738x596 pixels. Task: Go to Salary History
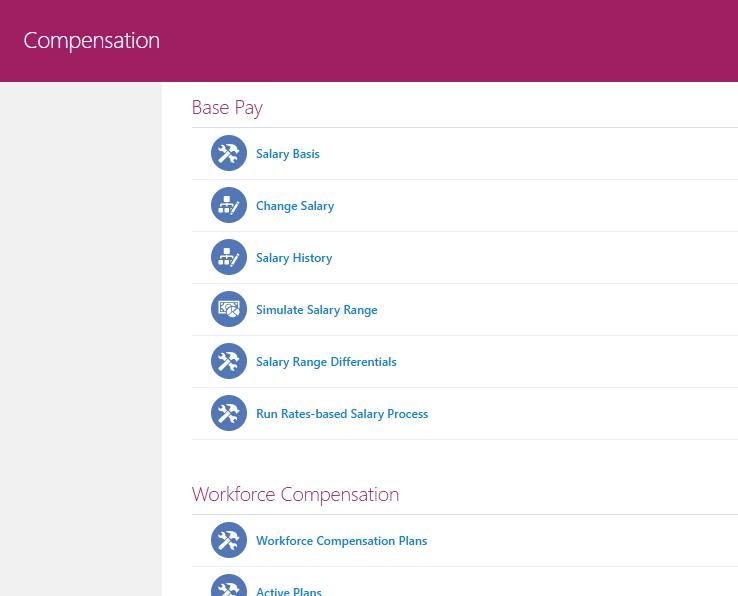[294, 258]
